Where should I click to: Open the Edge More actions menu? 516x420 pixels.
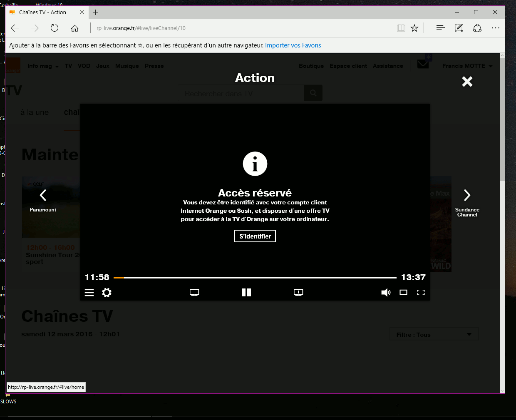pyautogui.click(x=495, y=28)
